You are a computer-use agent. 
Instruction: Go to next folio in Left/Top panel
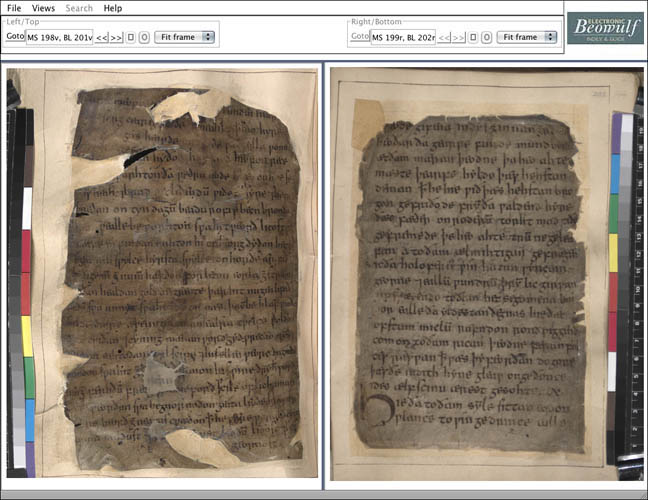point(116,37)
